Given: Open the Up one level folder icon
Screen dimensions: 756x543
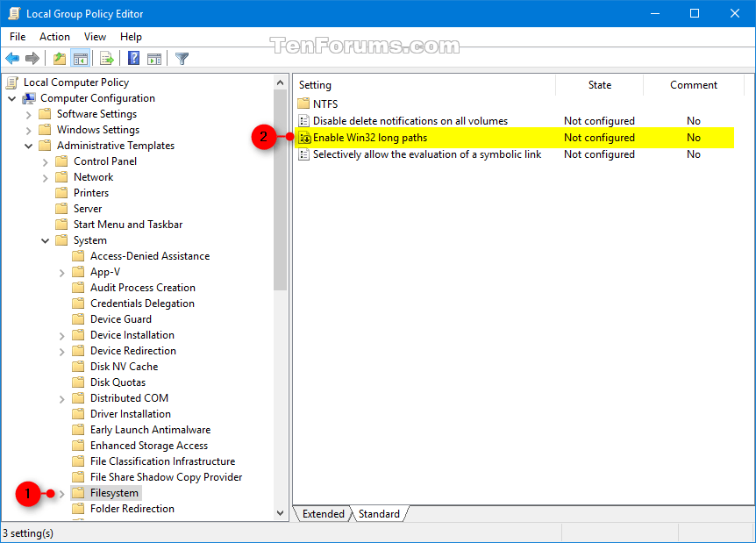Looking at the screenshot, I should click(x=58, y=58).
